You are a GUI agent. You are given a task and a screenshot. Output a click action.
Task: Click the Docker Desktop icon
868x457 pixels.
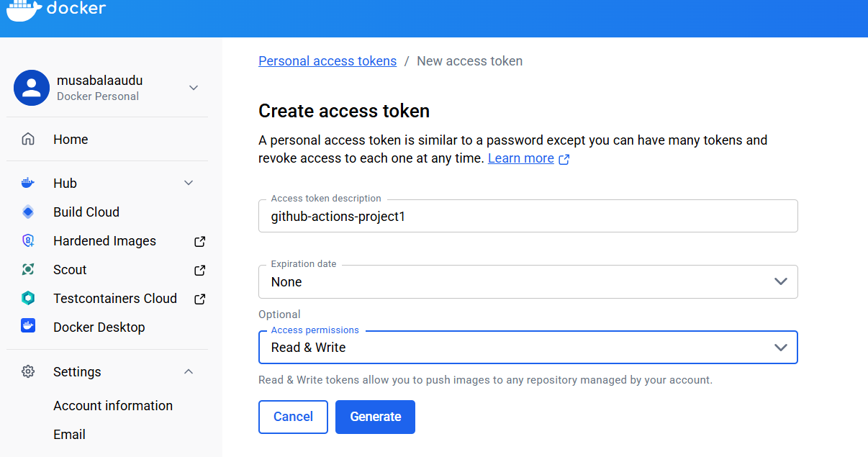[x=28, y=326]
